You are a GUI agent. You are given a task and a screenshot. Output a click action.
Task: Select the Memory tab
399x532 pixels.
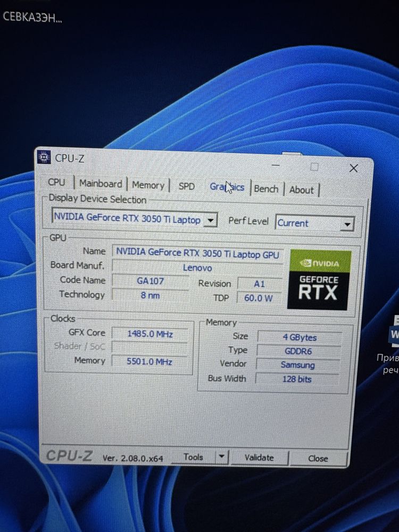pos(148,185)
